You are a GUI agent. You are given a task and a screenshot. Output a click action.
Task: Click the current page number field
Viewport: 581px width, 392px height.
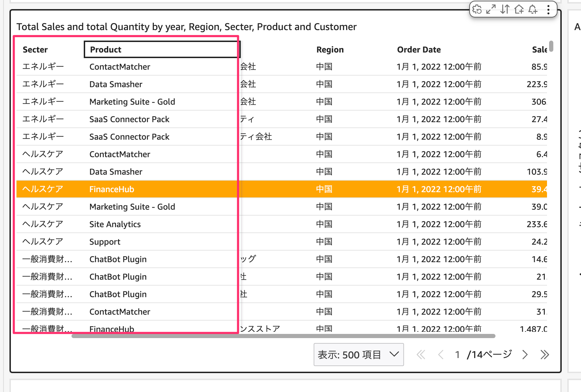(x=457, y=355)
